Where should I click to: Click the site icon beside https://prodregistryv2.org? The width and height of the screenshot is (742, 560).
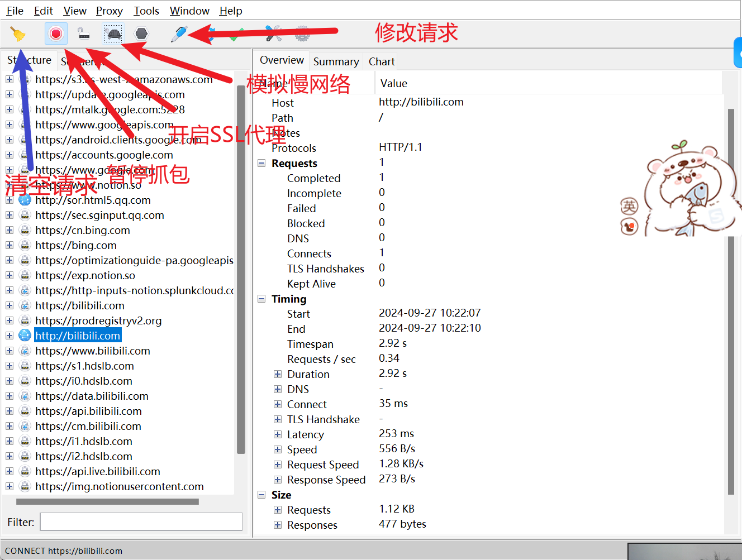pyautogui.click(x=25, y=320)
